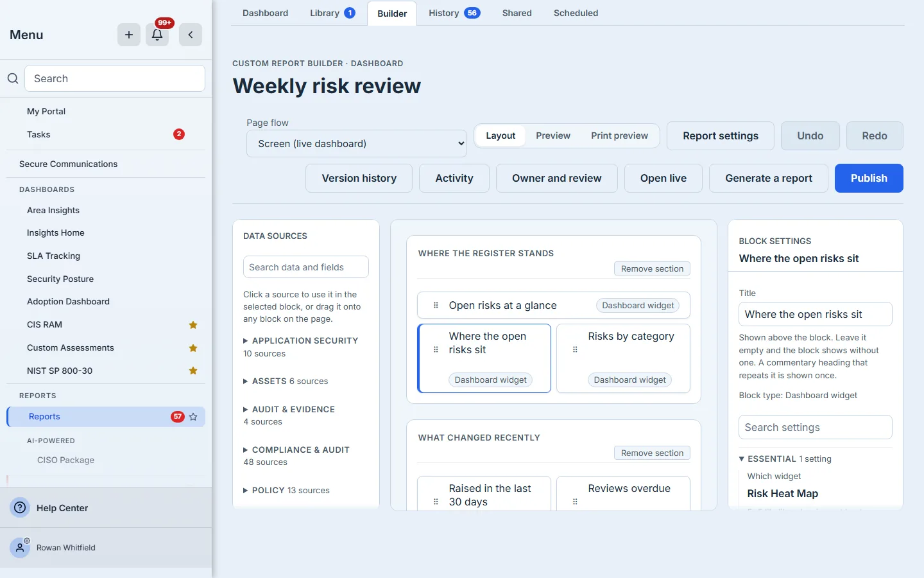Expand the Audit & Evidence sources group
This screenshot has height=578, width=924.
[x=289, y=409]
